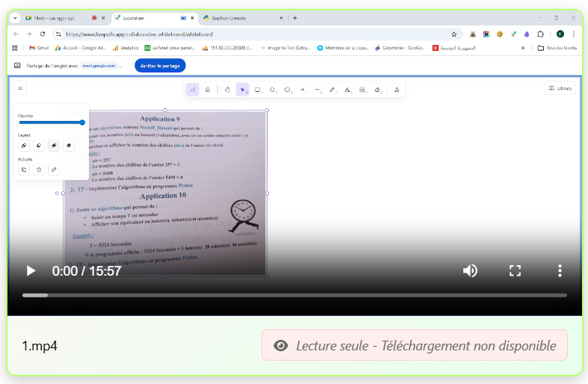The width and height of the screenshot is (588, 384).
Task: Select the arrow selection tool
Action: pyautogui.click(x=242, y=90)
